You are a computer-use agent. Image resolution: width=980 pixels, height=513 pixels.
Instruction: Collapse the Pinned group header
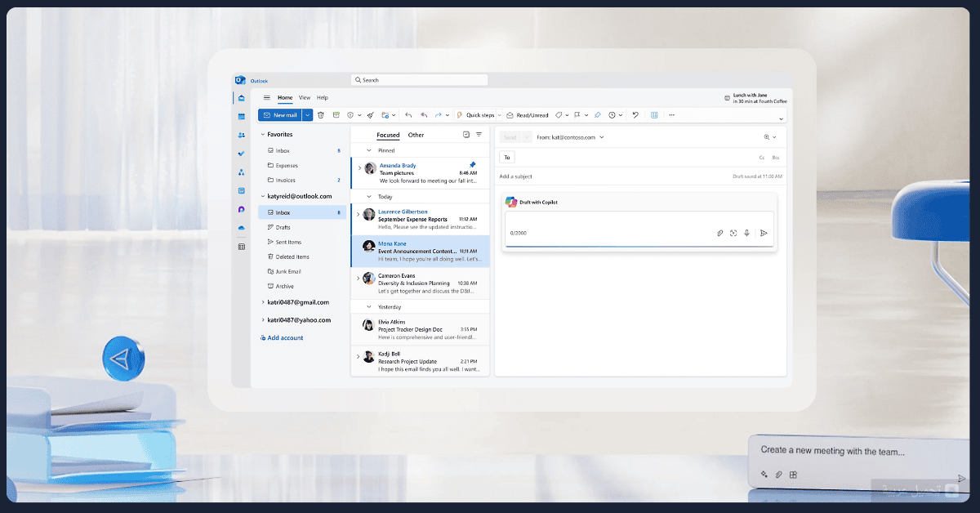tap(368, 150)
